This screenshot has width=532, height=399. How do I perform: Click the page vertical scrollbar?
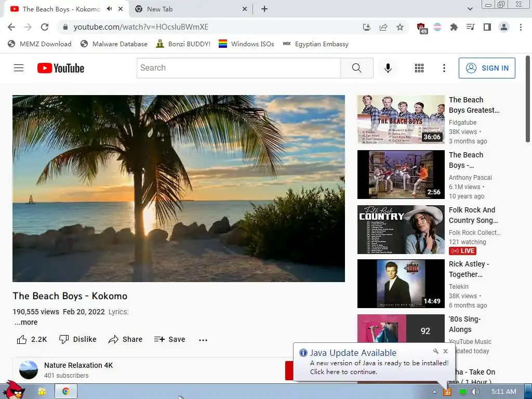(528, 99)
